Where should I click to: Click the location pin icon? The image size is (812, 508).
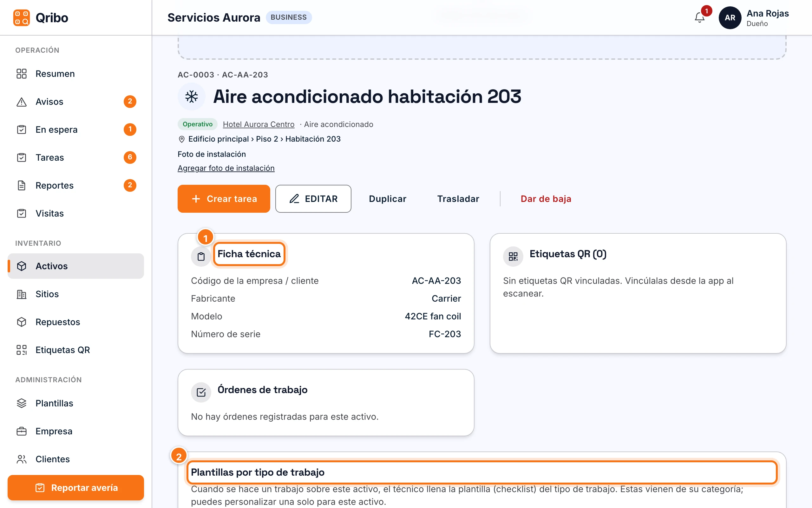click(181, 139)
